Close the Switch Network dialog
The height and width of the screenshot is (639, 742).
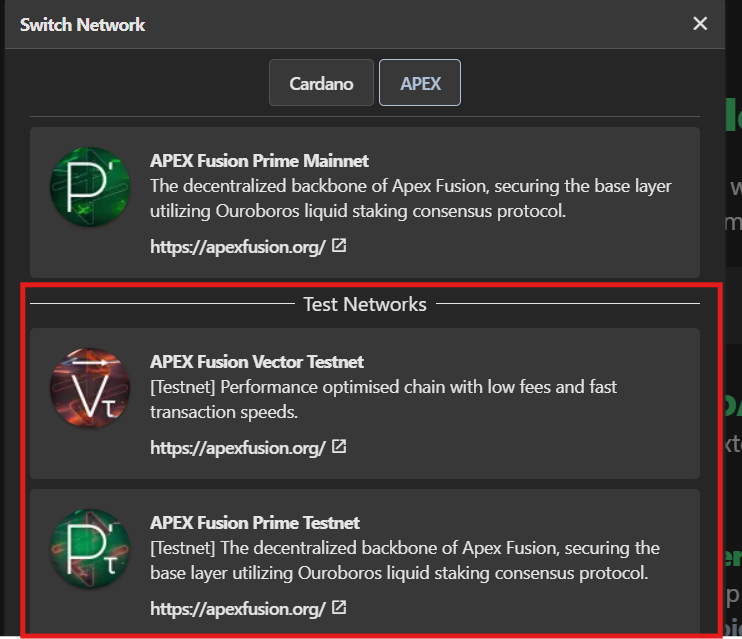click(700, 24)
